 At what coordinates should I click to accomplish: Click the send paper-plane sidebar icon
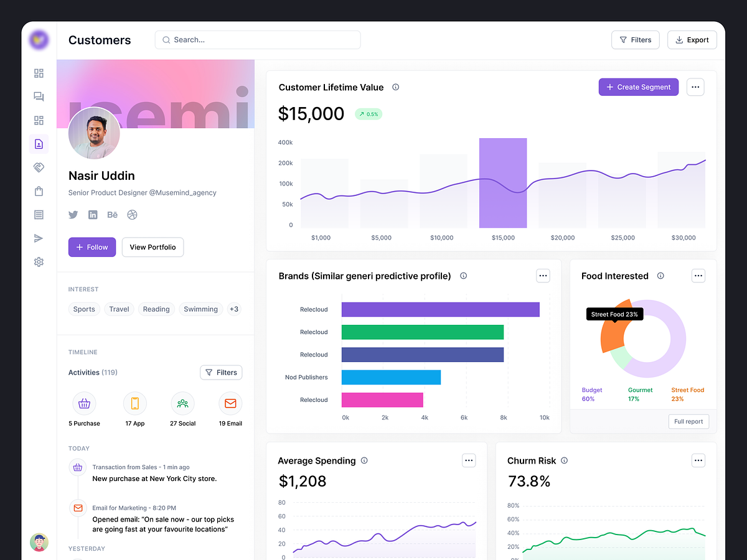39,238
